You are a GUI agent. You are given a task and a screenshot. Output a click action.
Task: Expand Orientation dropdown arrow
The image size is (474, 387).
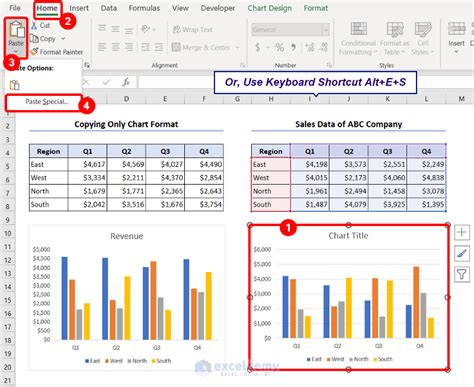pos(154,30)
